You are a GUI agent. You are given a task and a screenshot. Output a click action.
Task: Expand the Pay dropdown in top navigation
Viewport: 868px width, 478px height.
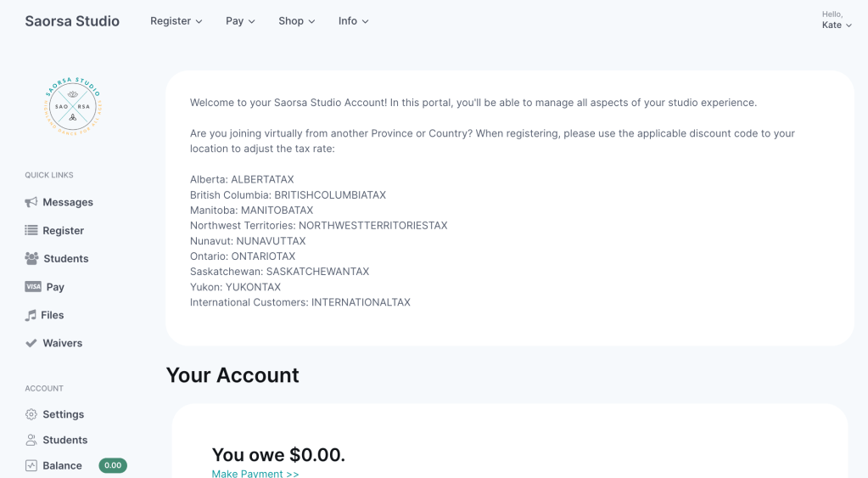[x=240, y=21]
